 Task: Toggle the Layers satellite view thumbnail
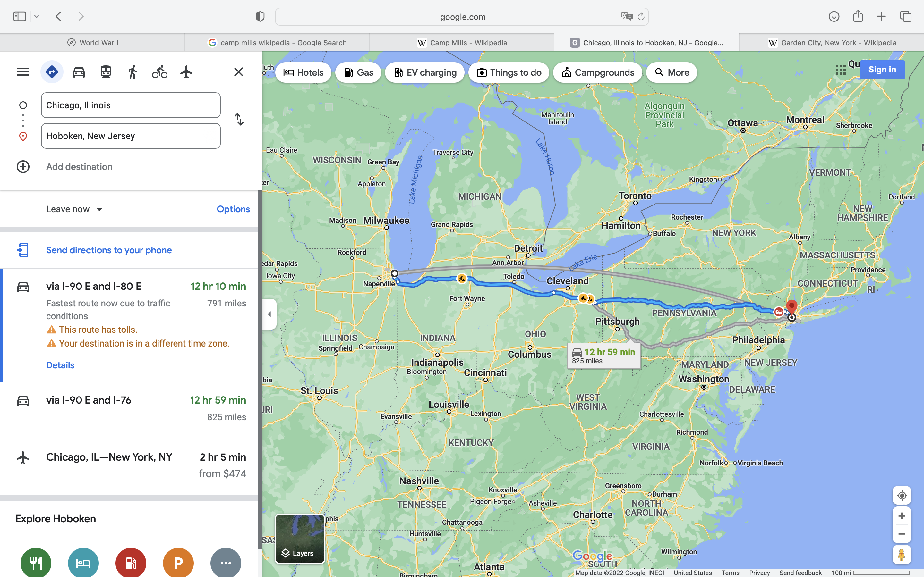coord(300,539)
